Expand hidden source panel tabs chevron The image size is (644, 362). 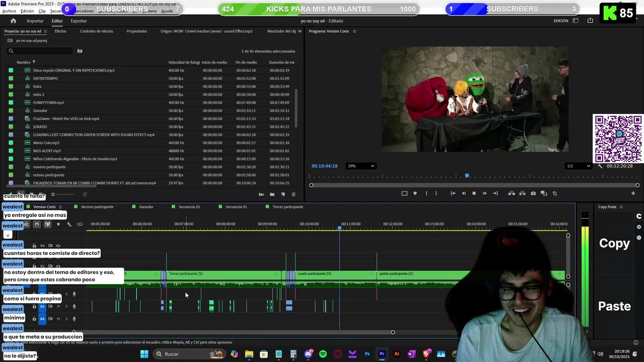point(300,31)
